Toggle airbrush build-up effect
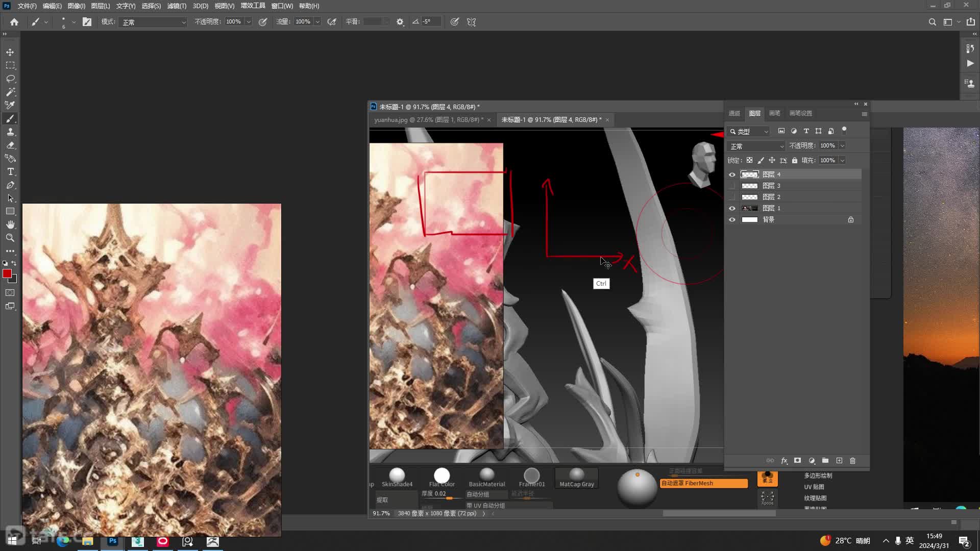Screen dimensions: 980x551 click(x=332, y=22)
